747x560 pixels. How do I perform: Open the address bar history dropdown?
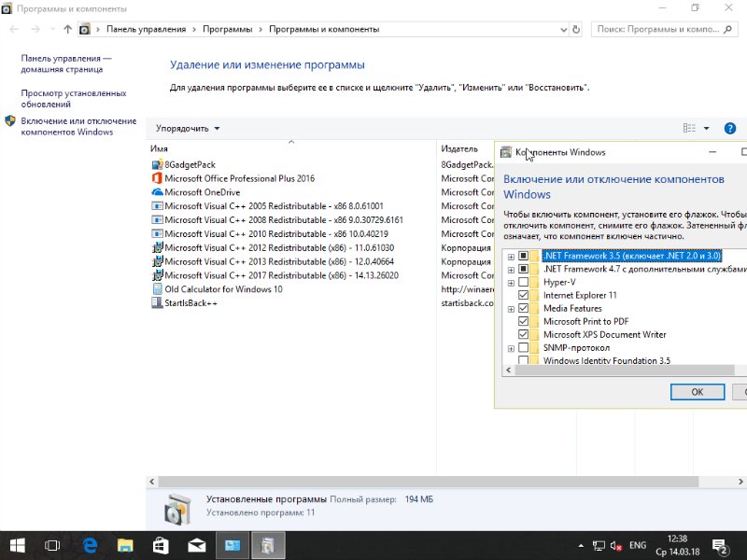(564, 30)
